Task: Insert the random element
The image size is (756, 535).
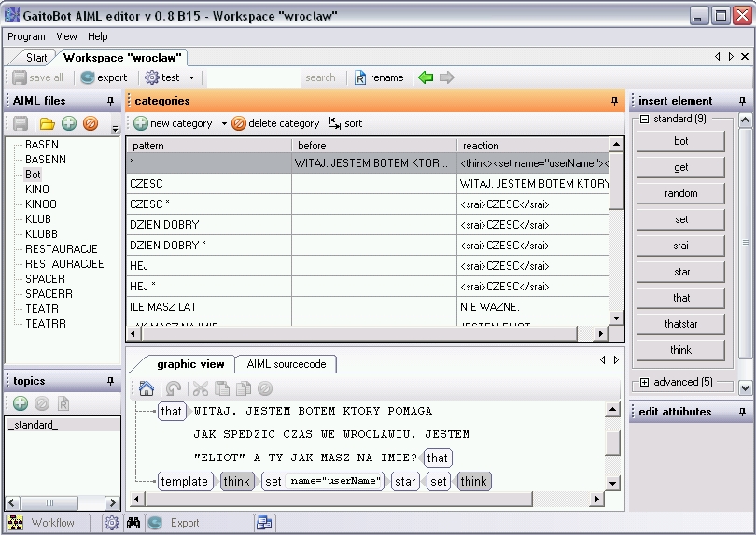Action: (680, 193)
